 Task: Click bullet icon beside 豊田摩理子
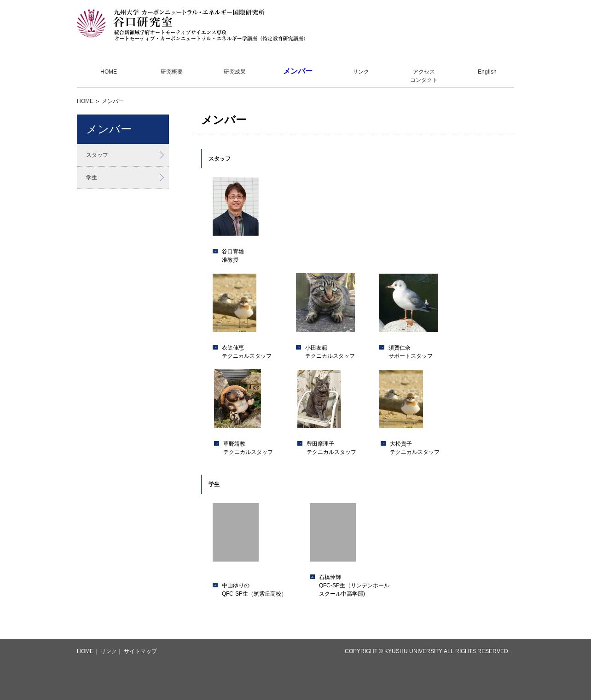click(300, 443)
